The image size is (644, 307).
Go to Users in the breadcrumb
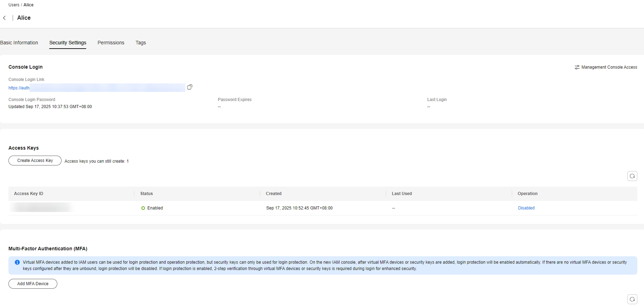point(14,5)
